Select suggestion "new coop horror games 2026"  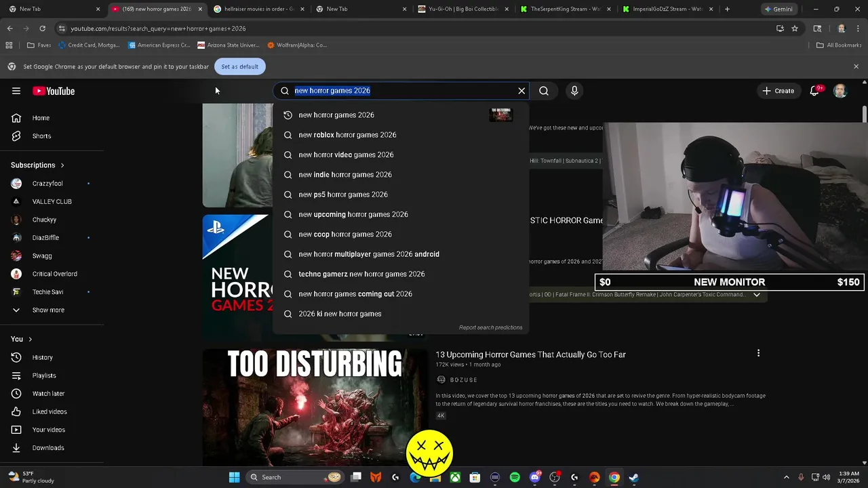coord(400,235)
